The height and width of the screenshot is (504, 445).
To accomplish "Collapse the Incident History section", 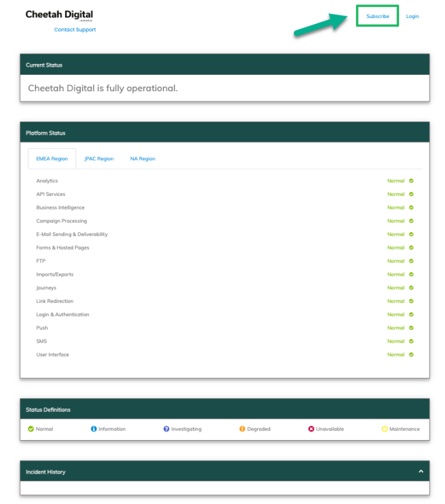I will (420, 472).
